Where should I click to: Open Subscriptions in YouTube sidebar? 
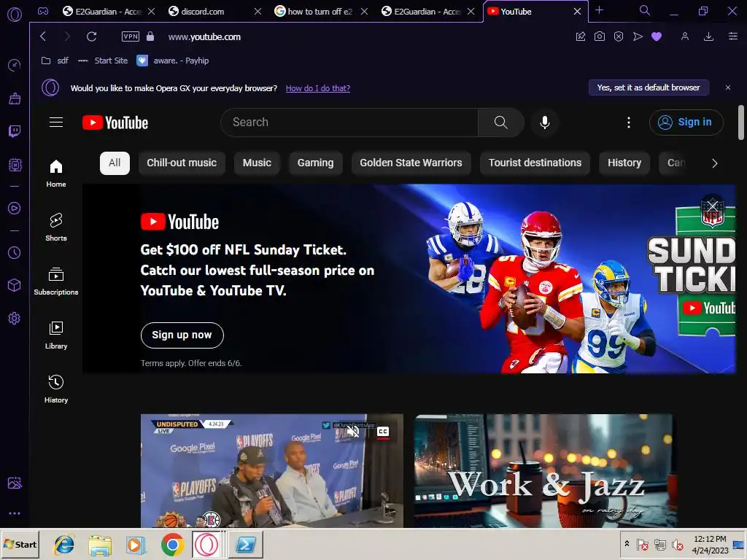(56, 281)
